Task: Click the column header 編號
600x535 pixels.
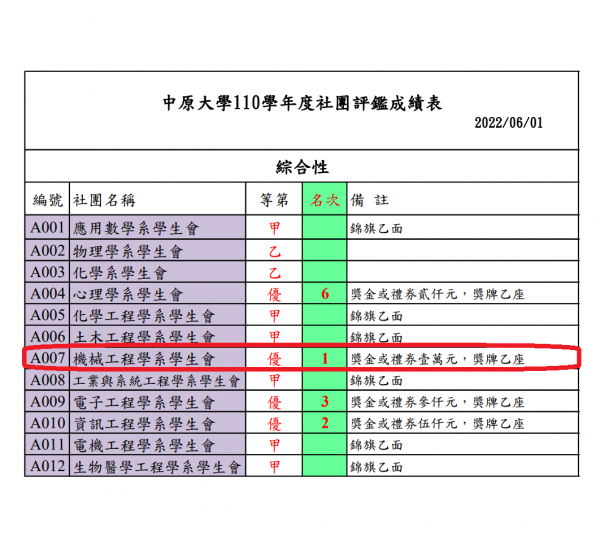Action: (x=47, y=200)
